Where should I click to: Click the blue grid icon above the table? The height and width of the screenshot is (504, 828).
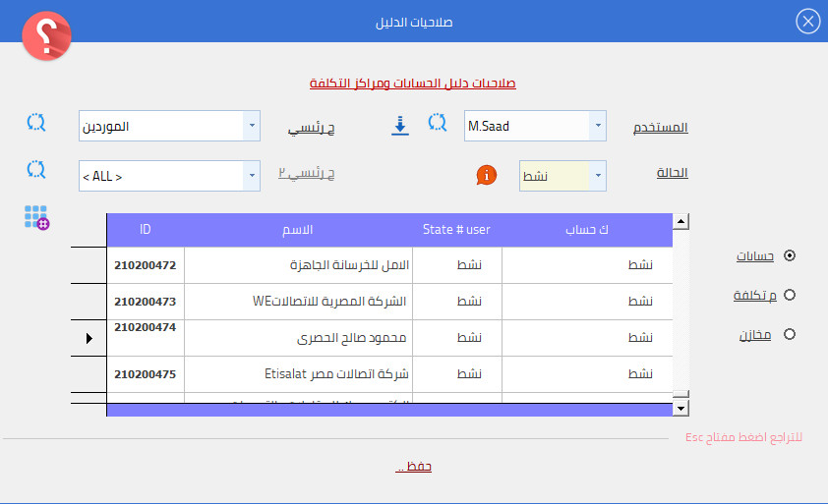[x=36, y=218]
